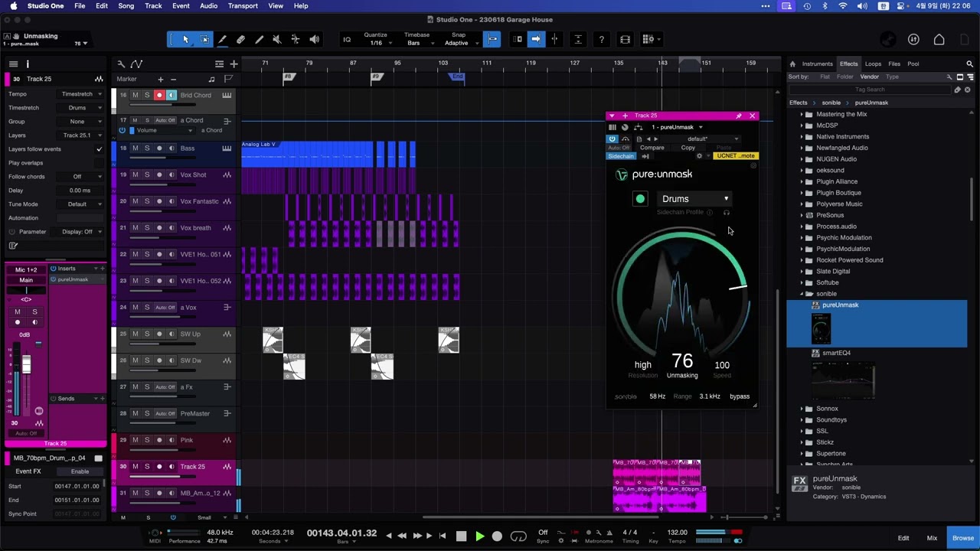The height and width of the screenshot is (551, 980).
Task: Toggle the loop transport button
Action: (518, 536)
